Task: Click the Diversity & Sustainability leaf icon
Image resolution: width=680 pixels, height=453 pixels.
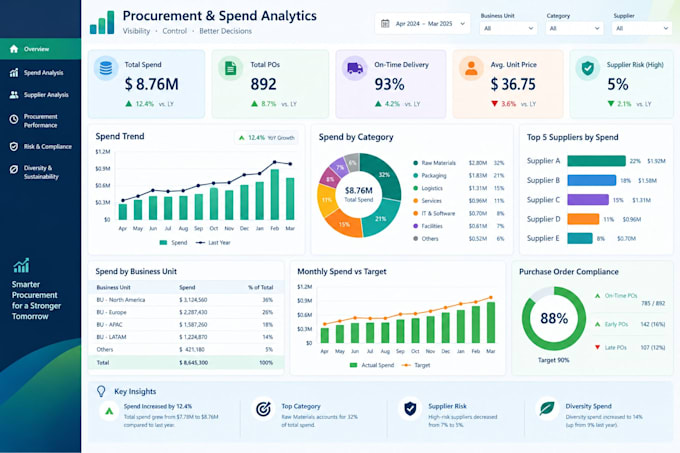Action: coord(14,169)
